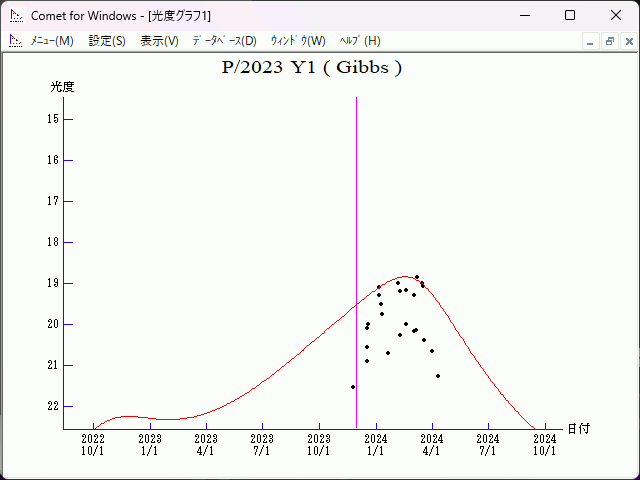Click the 2024 1/1 date tick label

(376, 444)
